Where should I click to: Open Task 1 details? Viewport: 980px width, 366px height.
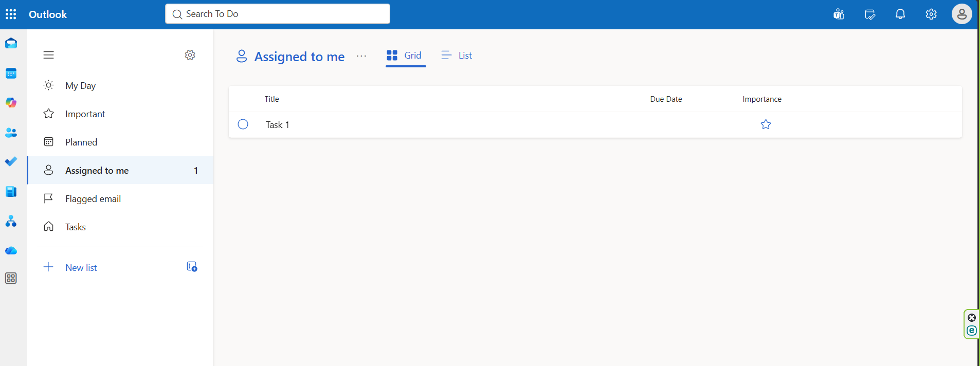[278, 124]
